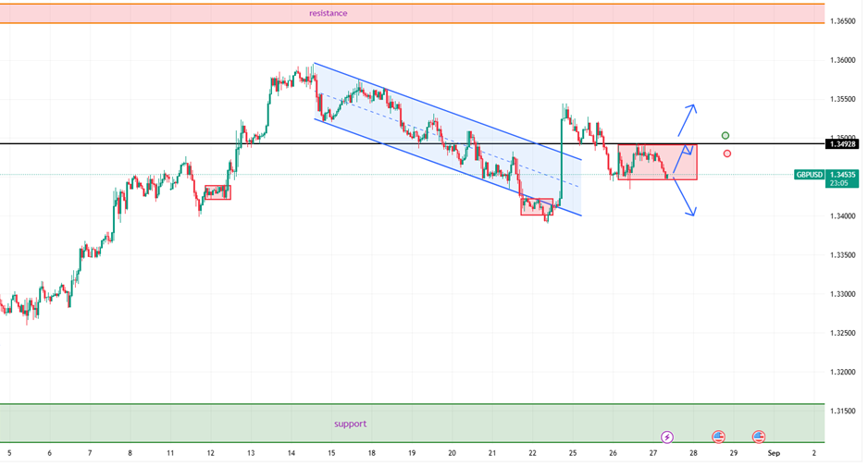The width and height of the screenshot is (868, 467).
Task: Select the 'resistance' zone label text
Action: tap(329, 13)
